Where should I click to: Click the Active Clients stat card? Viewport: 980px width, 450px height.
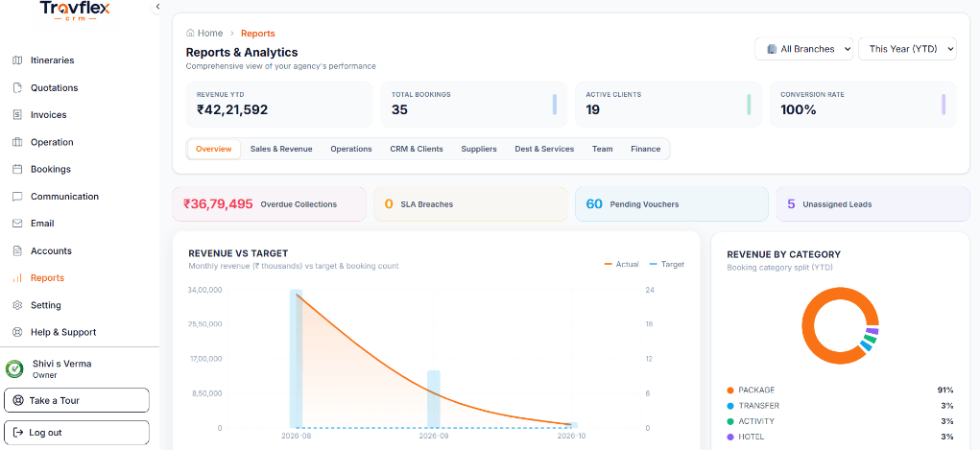(x=668, y=105)
